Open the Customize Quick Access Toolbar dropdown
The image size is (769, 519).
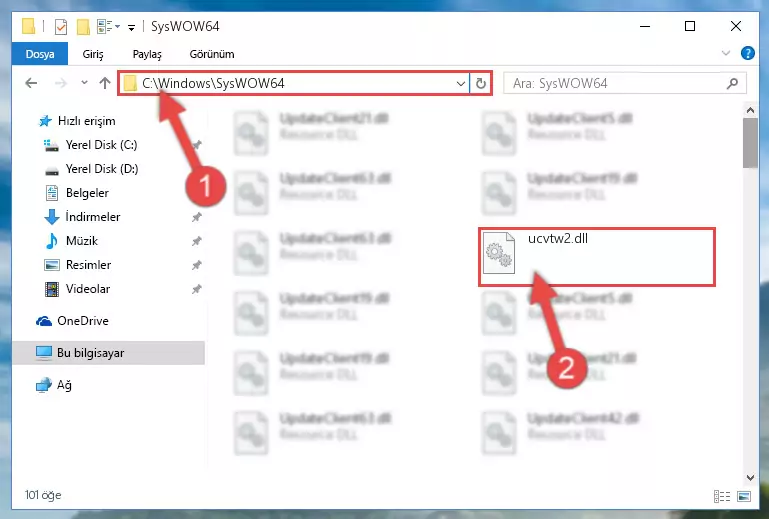pos(131,27)
